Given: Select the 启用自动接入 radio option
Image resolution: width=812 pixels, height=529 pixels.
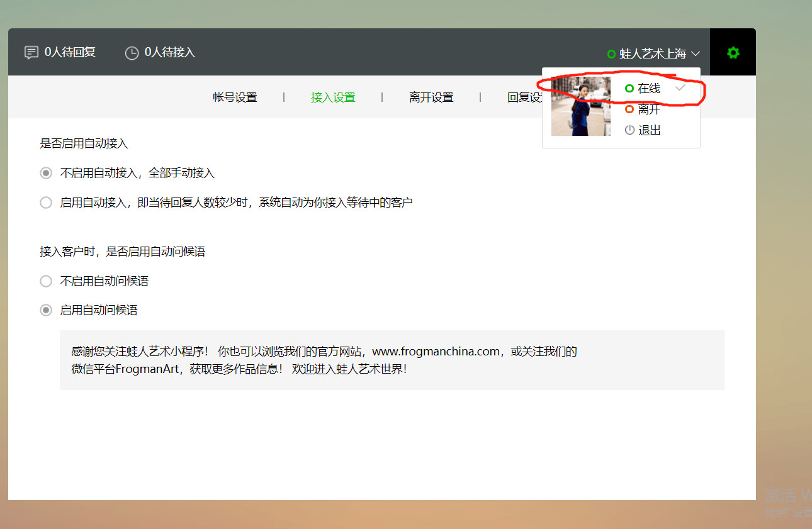Looking at the screenshot, I should tap(46, 203).
